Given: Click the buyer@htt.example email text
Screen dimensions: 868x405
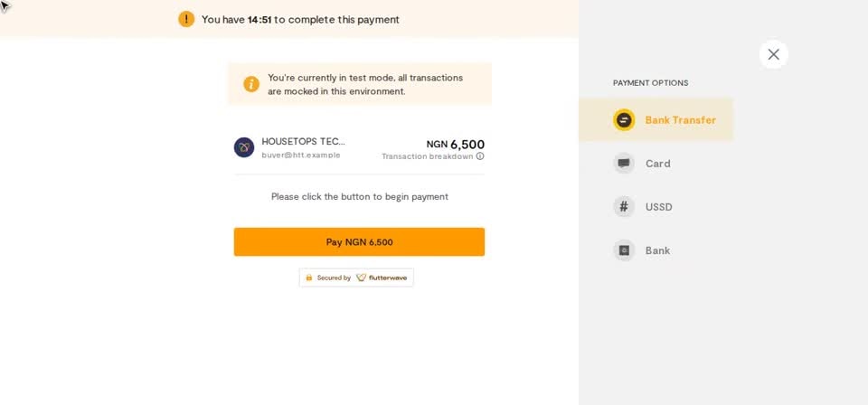Looking at the screenshot, I should (x=301, y=155).
